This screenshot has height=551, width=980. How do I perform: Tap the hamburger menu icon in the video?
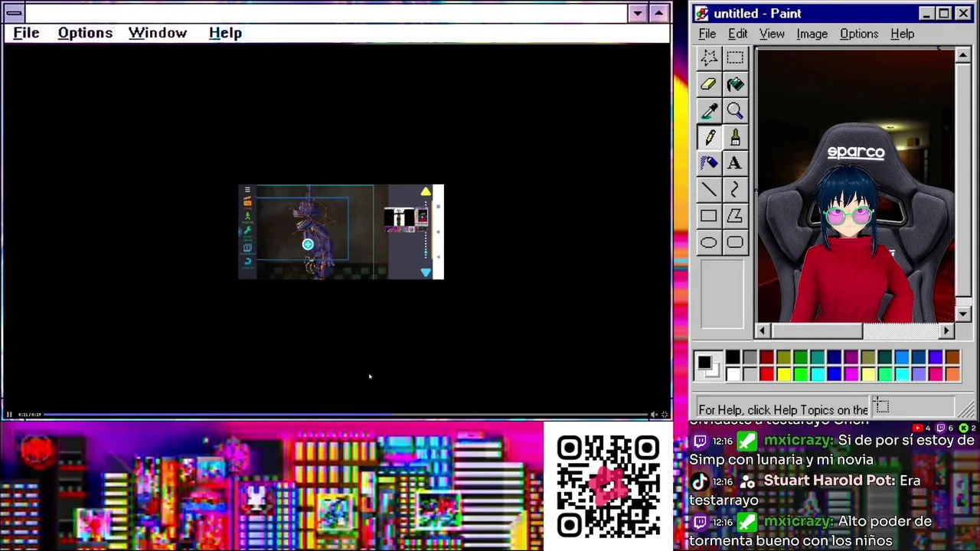247,190
